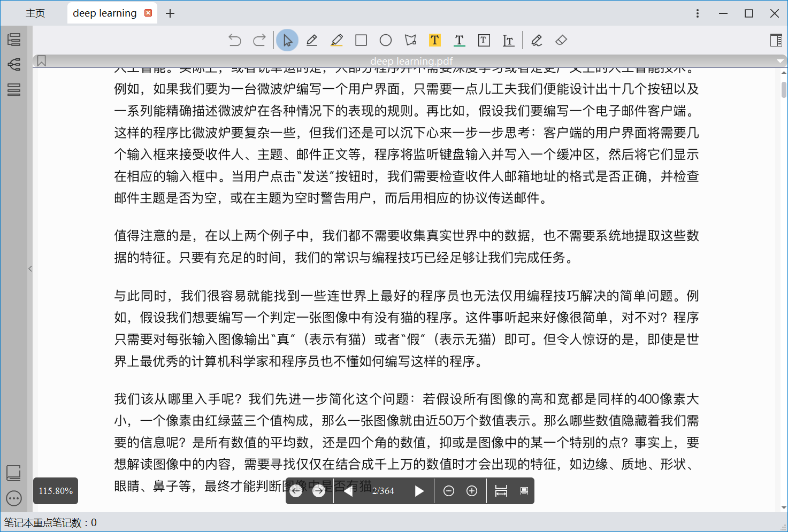This screenshot has width=788, height=532.
Task: Pick the eraser tool
Action: (x=561, y=40)
